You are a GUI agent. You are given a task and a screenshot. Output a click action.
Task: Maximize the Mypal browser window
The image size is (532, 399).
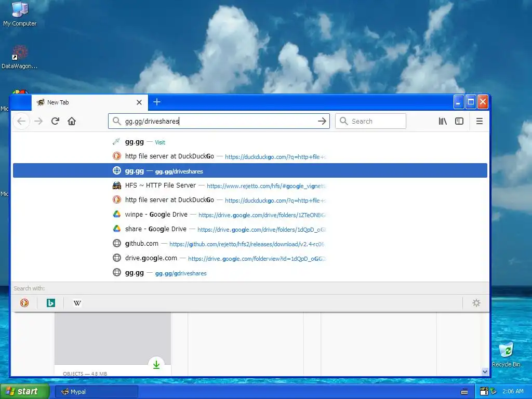[471, 102]
